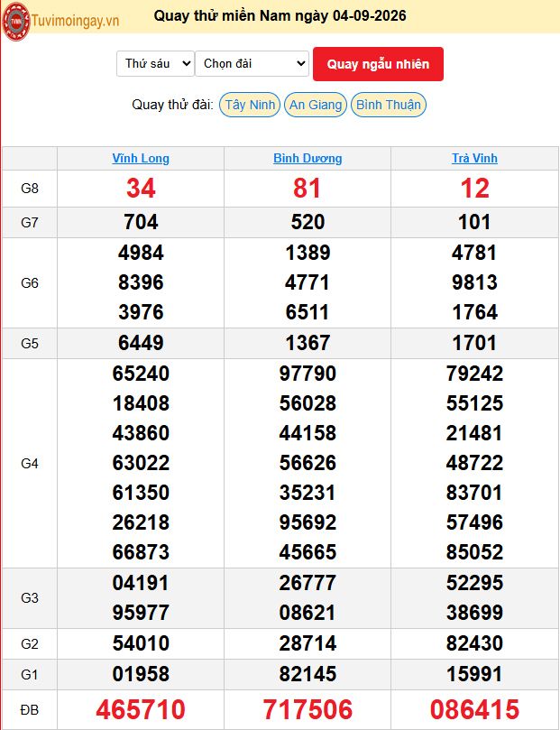Select the 'An Giang' trial spin pill
The width and height of the screenshot is (560, 730).
coord(316,105)
